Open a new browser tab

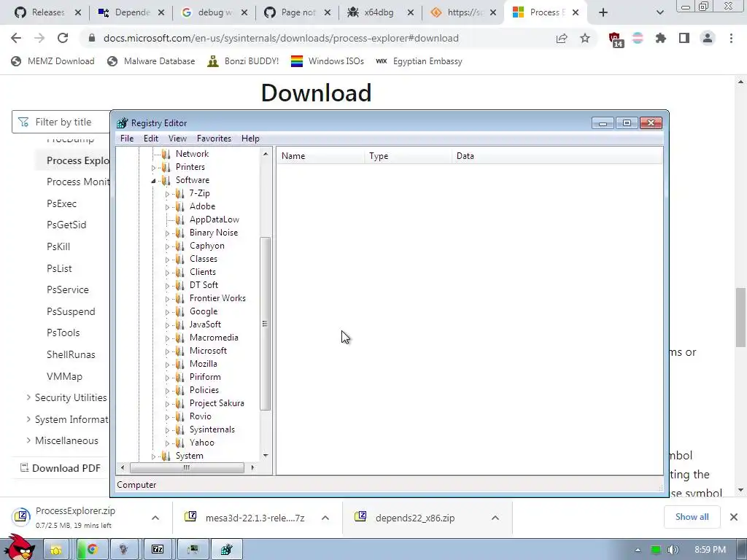(603, 12)
